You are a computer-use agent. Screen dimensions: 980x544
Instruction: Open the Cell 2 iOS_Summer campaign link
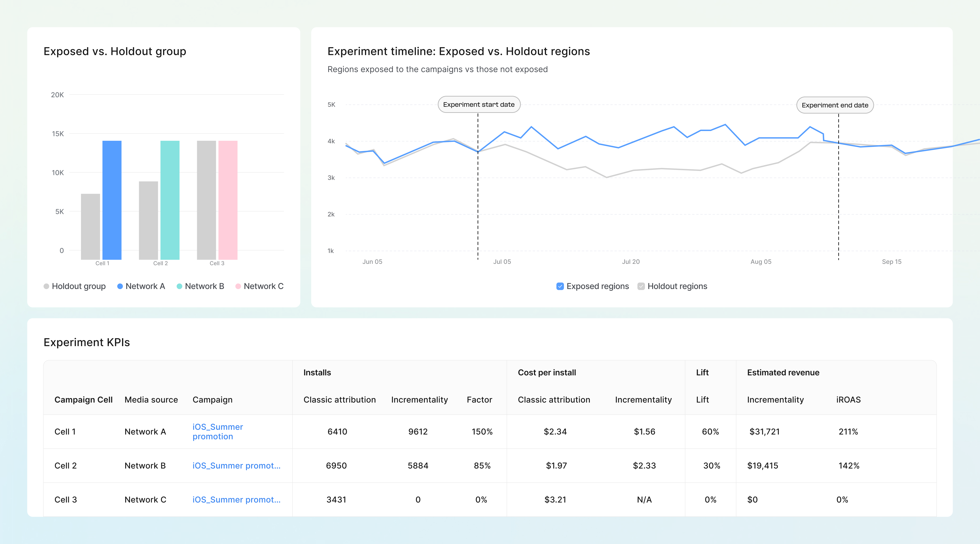point(237,466)
